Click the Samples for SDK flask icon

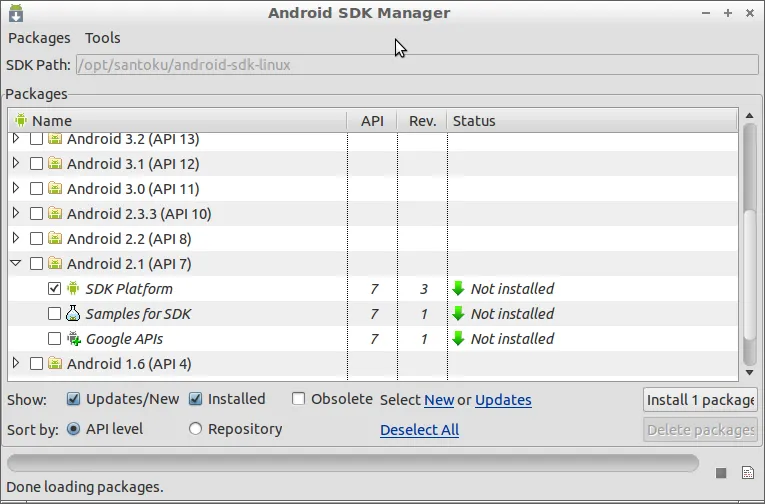[x=73, y=314]
